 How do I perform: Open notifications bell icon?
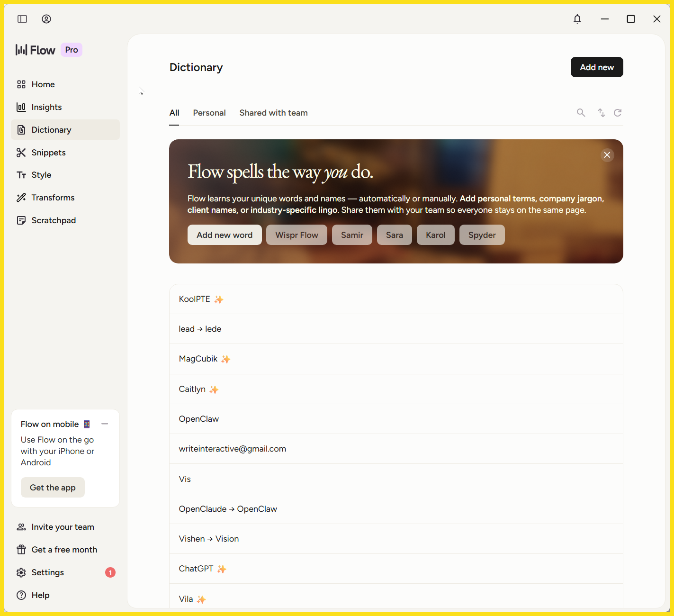[x=577, y=19]
